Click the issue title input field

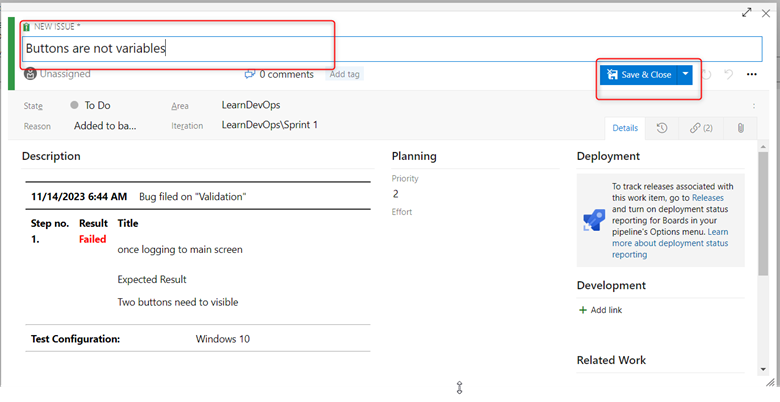tap(390, 48)
